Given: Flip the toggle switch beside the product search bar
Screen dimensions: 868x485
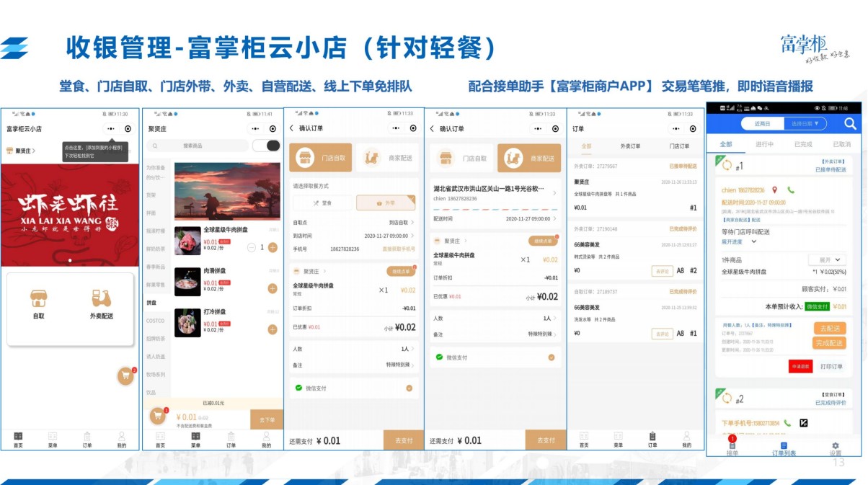Looking at the screenshot, I should 266,146.
